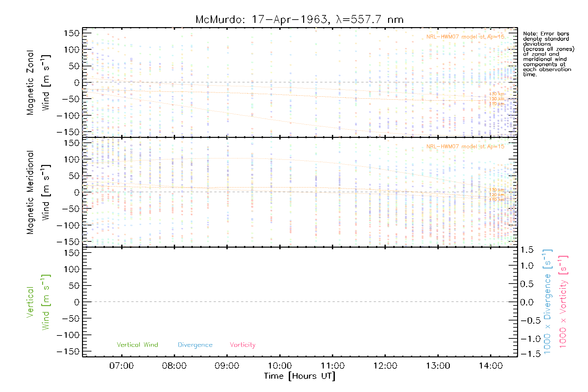Click NRL-HWM07 model label in zonal panel
Viewport: 588px width, 392px height.
[465, 37]
